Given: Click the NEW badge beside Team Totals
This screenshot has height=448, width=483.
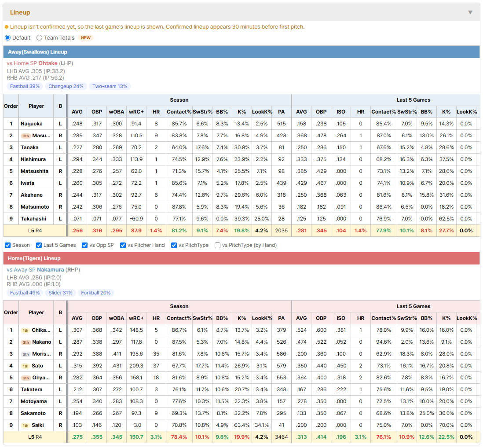Looking at the screenshot, I should pyautogui.click(x=86, y=37).
